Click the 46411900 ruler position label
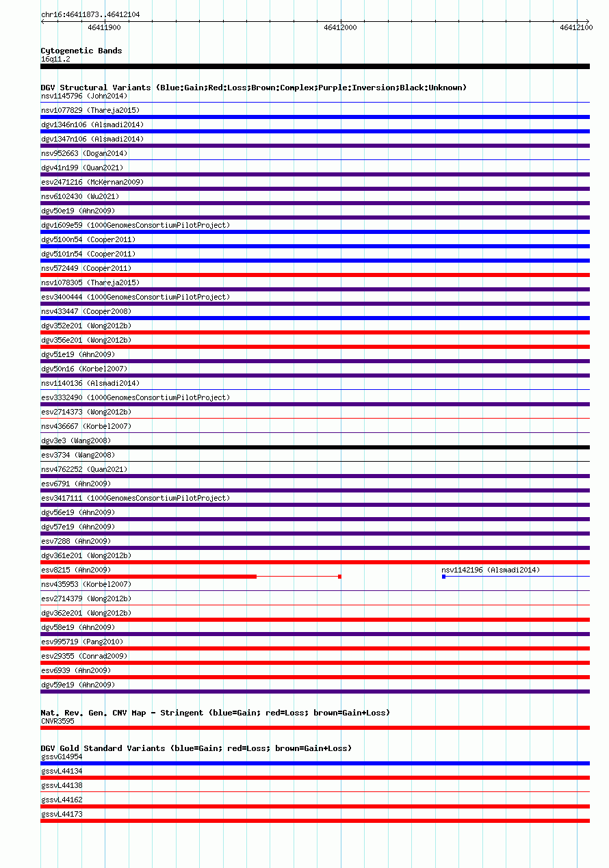The image size is (609, 868). tap(105, 27)
